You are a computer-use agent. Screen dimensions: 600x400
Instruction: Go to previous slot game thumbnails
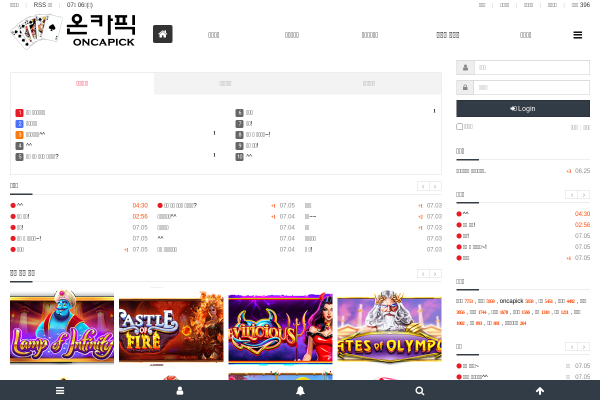(x=423, y=274)
